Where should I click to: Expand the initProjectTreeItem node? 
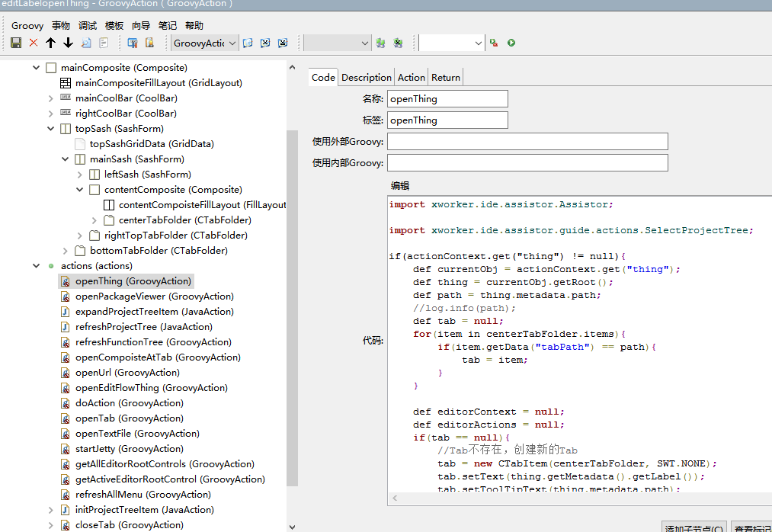coord(51,510)
